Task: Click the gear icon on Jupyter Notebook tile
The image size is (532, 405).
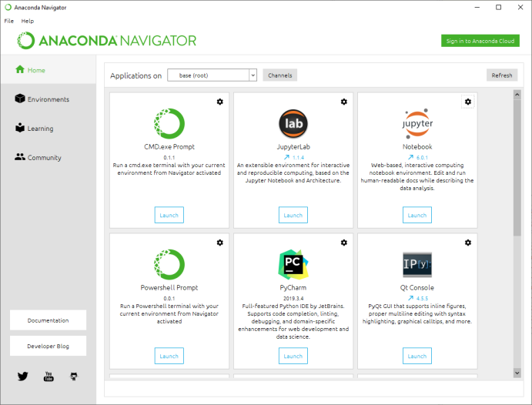Action: (x=468, y=102)
